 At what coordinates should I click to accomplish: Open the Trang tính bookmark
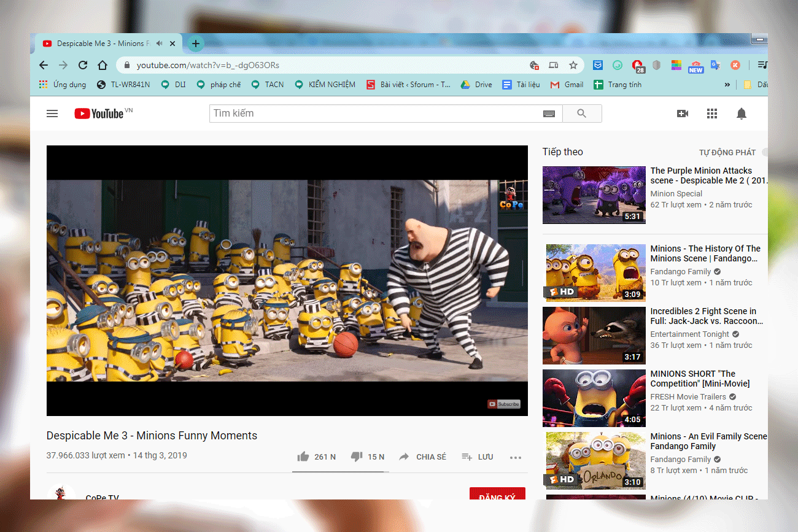click(x=618, y=85)
